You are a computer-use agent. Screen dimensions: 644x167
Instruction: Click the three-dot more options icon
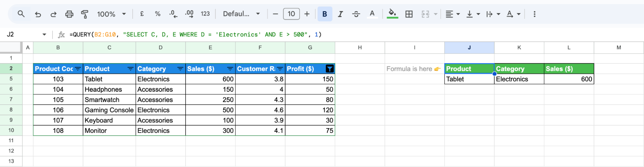[534, 14]
